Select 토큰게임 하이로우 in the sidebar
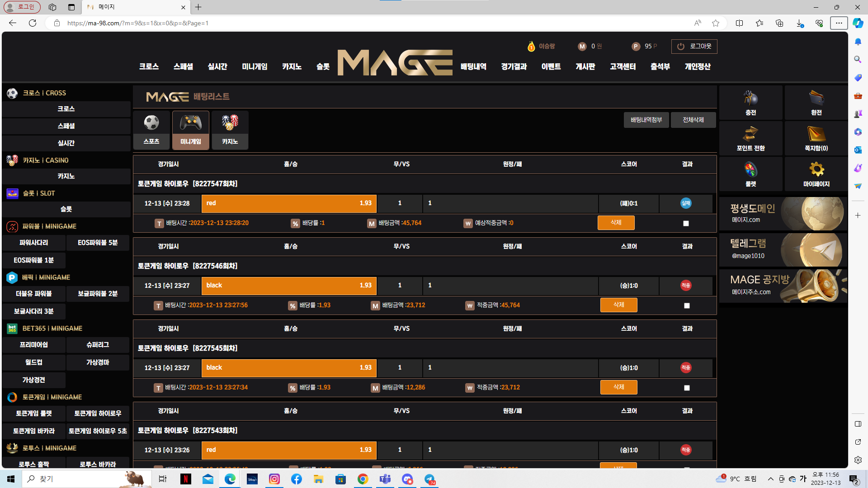868x488 pixels. [x=98, y=413]
